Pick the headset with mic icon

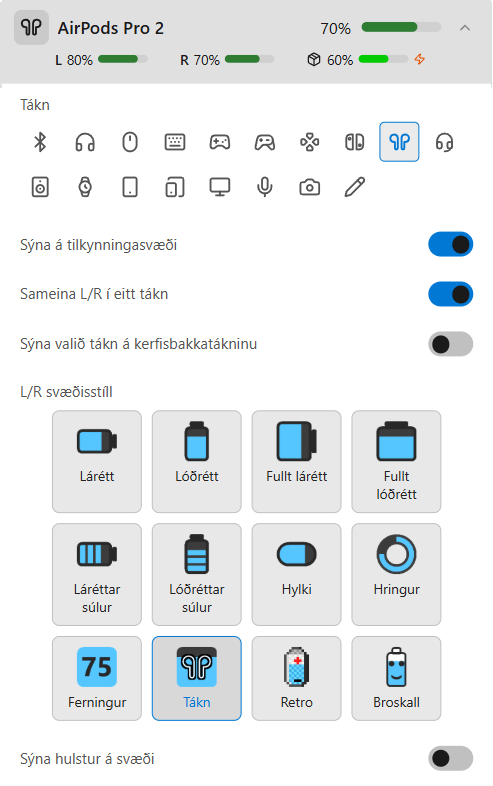point(444,142)
